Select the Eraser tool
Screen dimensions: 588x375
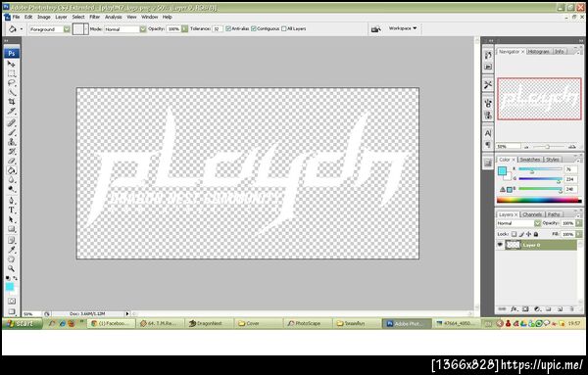[11, 162]
